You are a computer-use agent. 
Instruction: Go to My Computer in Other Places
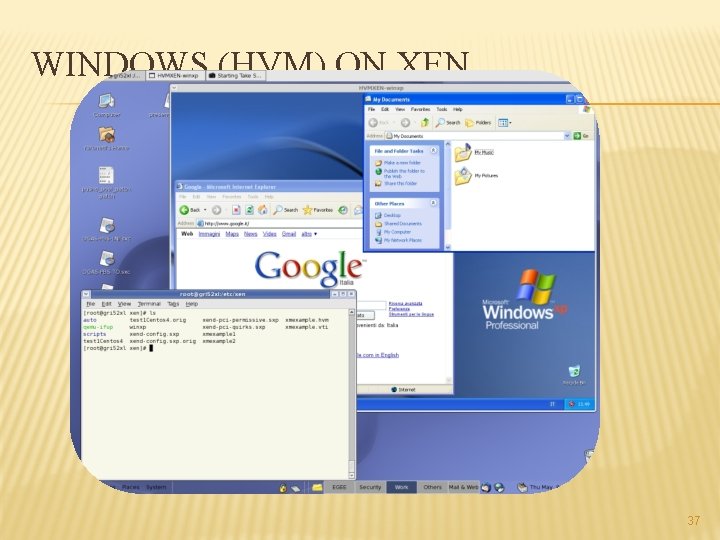[393, 232]
